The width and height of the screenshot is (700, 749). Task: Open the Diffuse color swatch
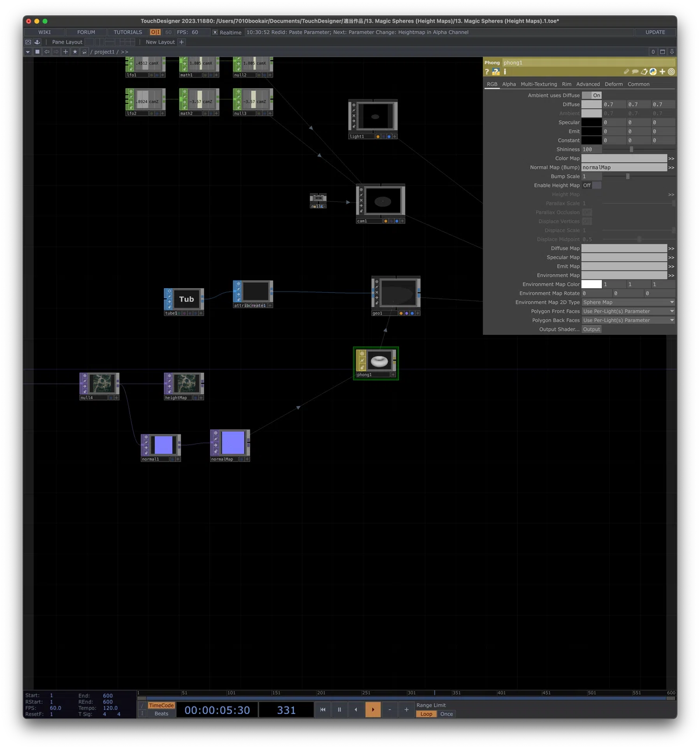[x=591, y=104]
